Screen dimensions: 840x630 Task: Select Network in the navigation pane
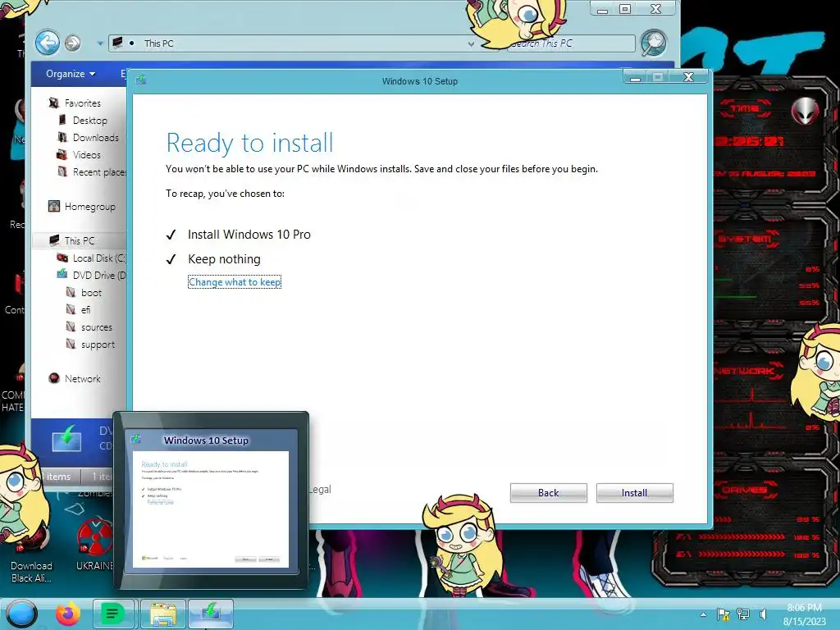tap(83, 378)
